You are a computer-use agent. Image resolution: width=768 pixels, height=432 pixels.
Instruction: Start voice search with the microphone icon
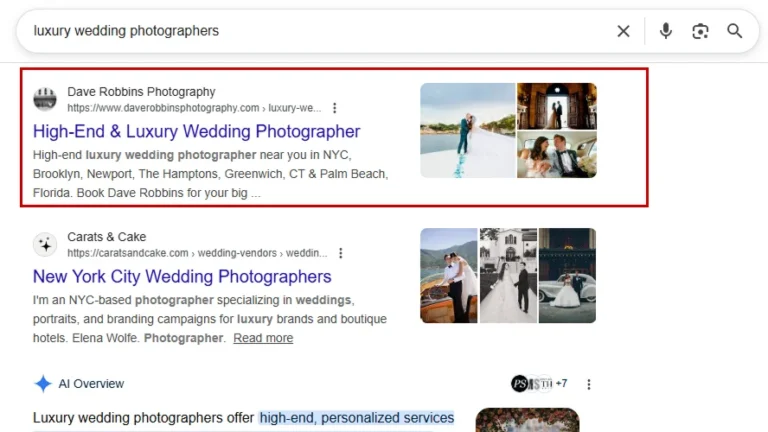[x=665, y=31]
